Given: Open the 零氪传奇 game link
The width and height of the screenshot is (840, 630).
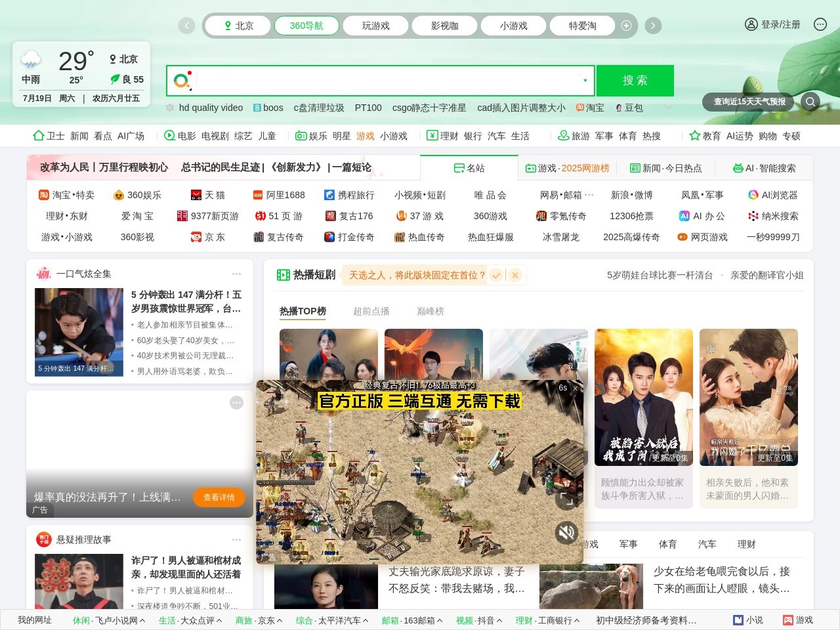Looking at the screenshot, I should [x=561, y=216].
